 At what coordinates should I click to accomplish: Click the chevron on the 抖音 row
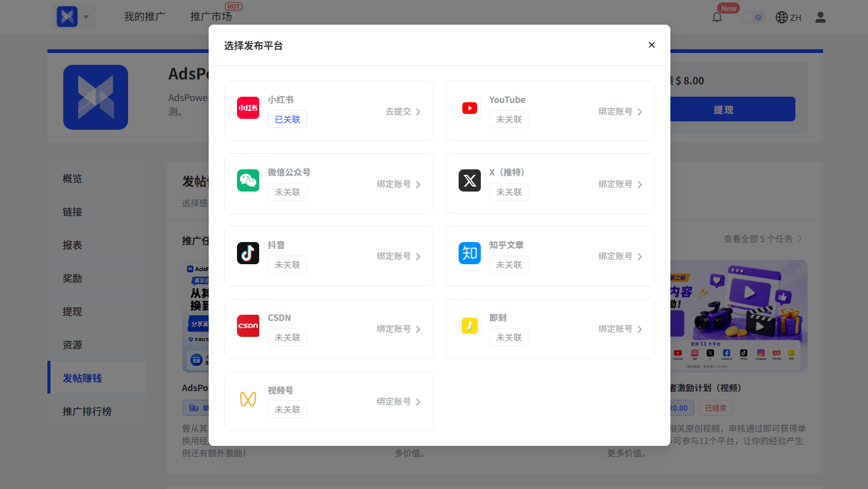pyautogui.click(x=418, y=257)
